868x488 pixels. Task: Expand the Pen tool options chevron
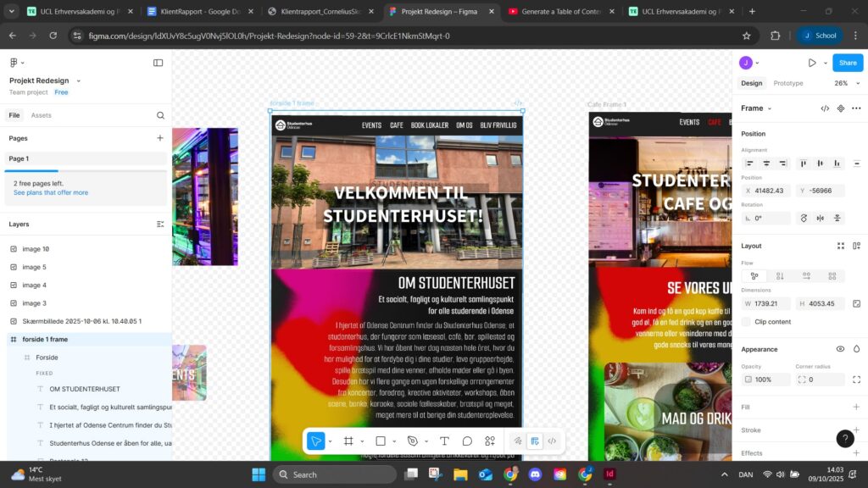coord(427,441)
